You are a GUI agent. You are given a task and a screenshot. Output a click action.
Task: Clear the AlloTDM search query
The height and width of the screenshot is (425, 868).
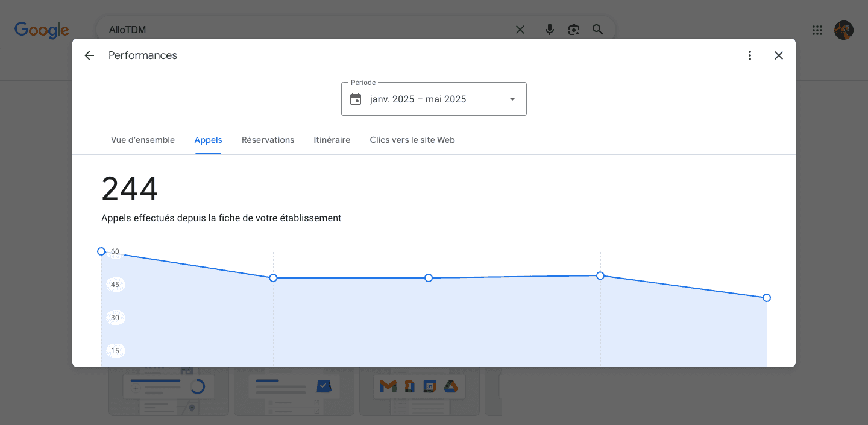(520, 30)
